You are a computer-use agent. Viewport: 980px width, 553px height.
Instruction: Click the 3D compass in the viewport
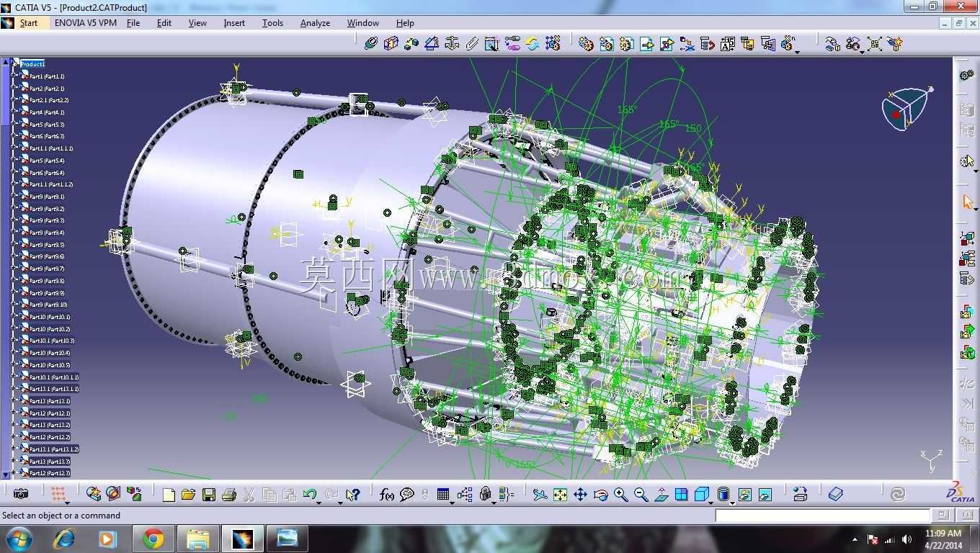(906, 108)
